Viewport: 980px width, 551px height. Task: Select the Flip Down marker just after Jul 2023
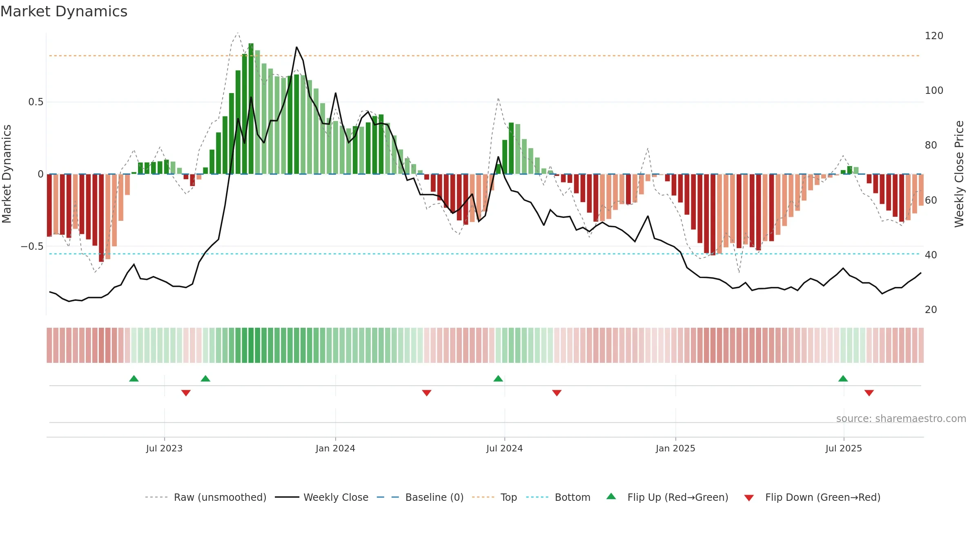[x=186, y=393]
